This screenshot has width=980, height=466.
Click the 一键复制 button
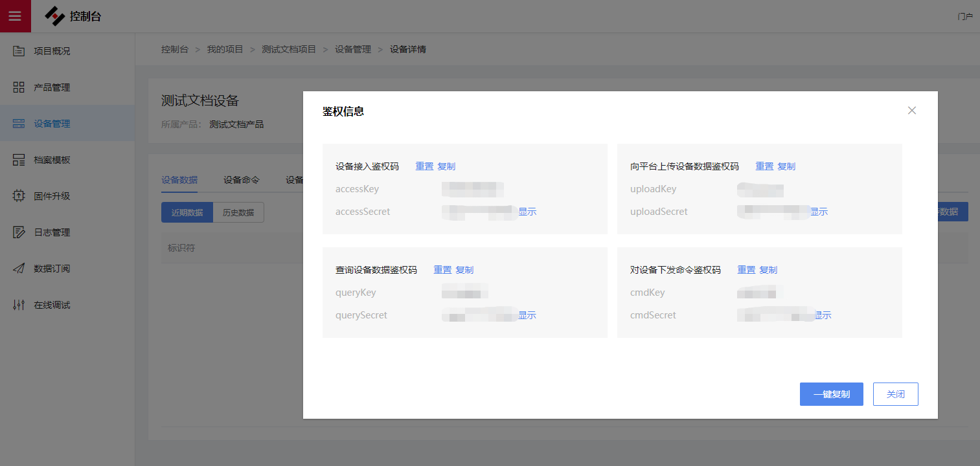[x=832, y=394]
